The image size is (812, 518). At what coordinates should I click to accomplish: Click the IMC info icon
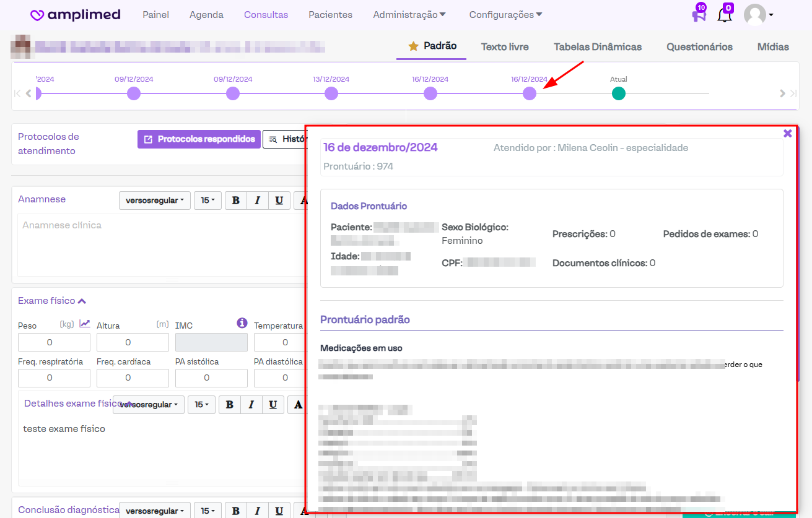click(x=242, y=323)
